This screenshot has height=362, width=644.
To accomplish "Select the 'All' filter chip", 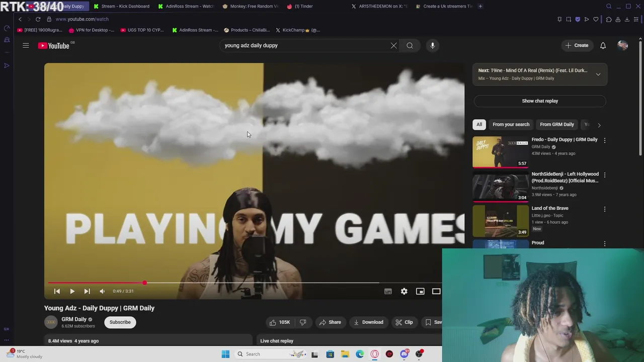I will pyautogui.click(x=479, y=125).
